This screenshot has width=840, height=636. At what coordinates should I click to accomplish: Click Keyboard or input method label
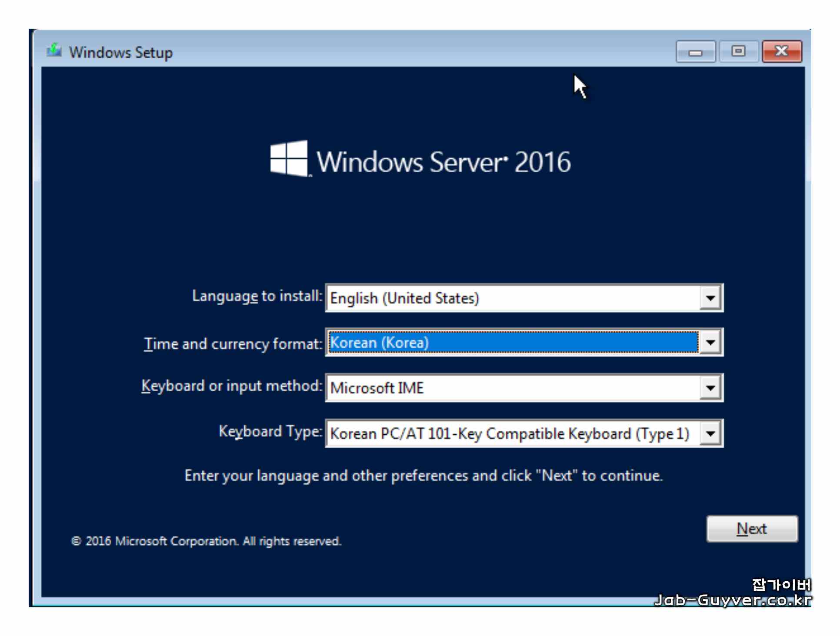click(x=232, y=386)
